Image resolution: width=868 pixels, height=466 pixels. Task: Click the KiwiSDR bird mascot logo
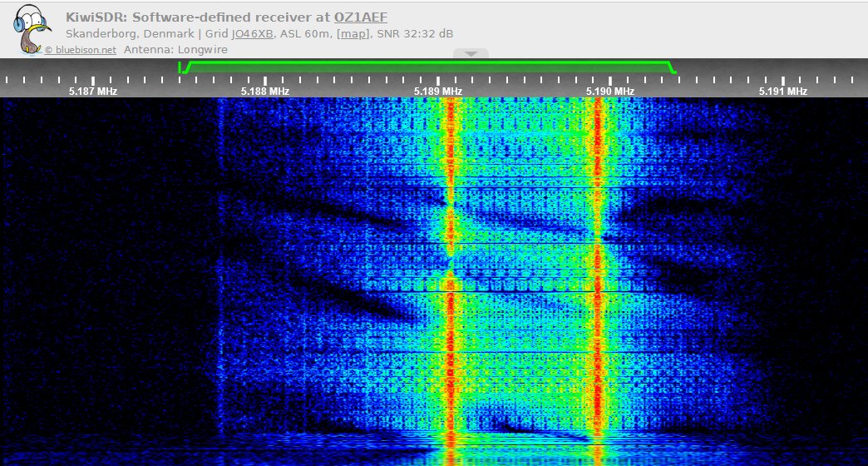tap(32, 29)
